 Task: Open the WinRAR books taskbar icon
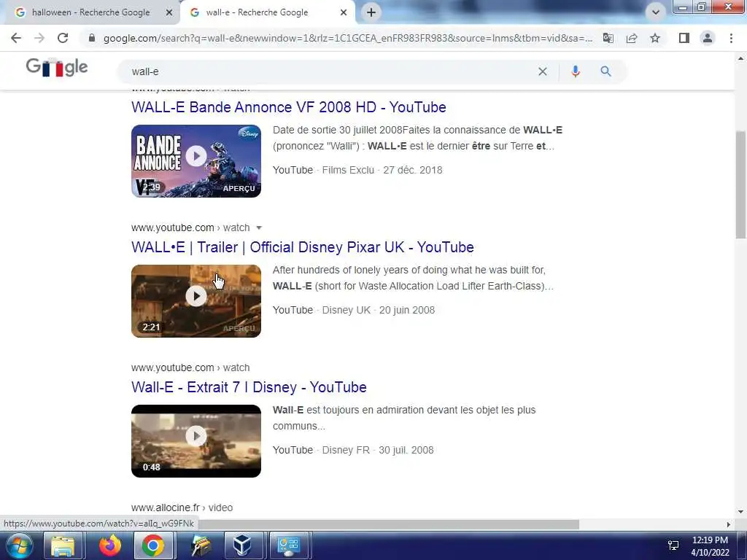[x=201, y=545]
